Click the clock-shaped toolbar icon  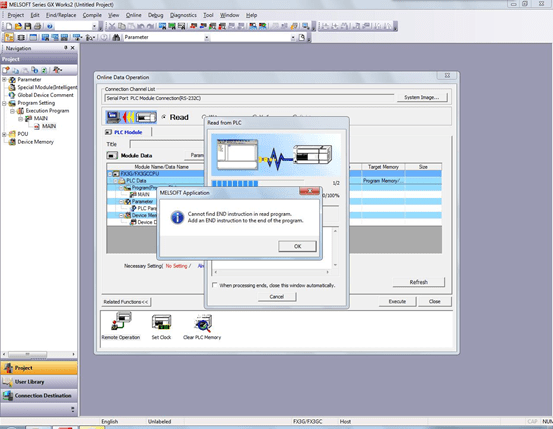point(104,37)
